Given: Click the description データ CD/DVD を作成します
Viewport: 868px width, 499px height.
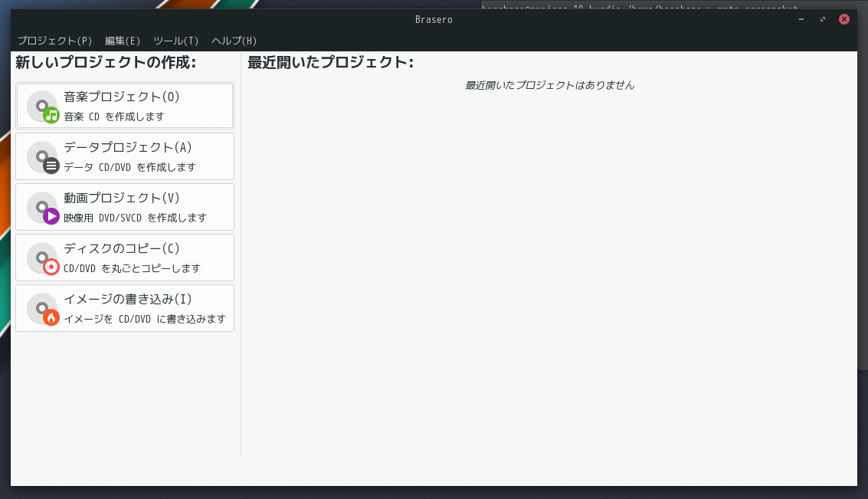Looking at the screenshot, I should coord(130,167).
